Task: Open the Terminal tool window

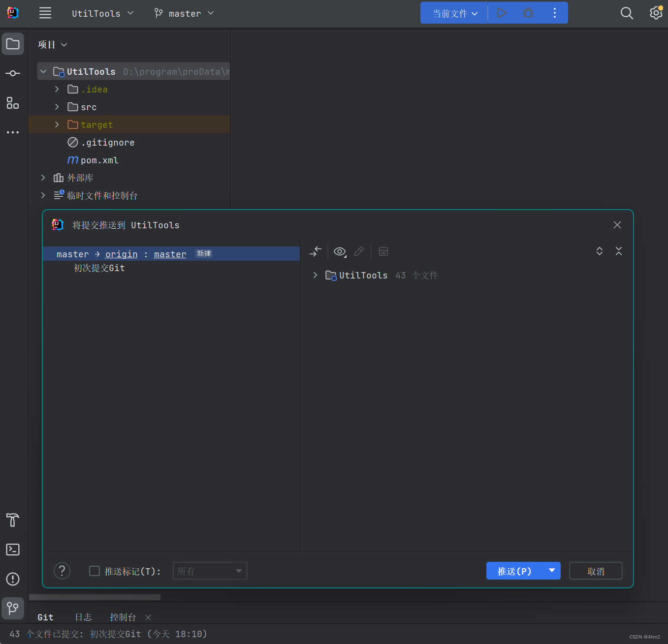Action: (13, 550)
